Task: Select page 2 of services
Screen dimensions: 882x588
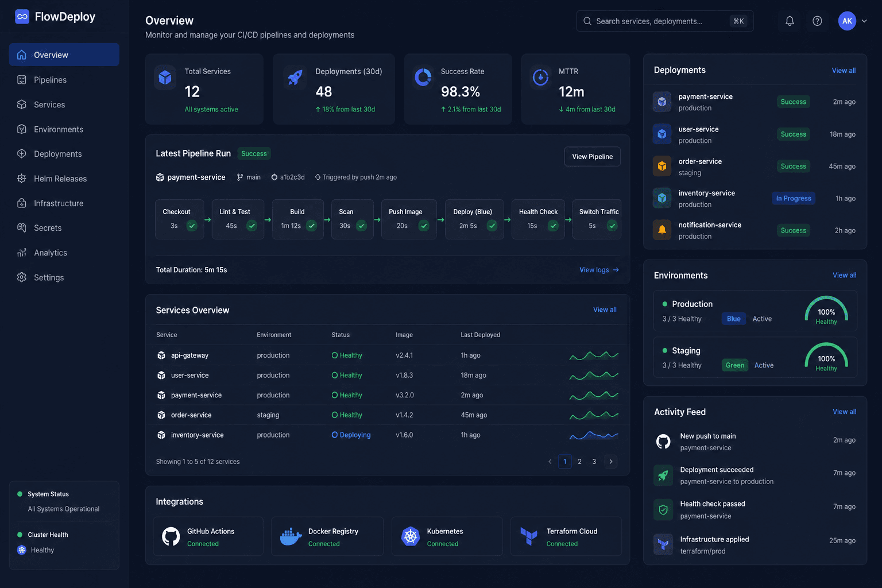Action: click(x=580, y=462)
